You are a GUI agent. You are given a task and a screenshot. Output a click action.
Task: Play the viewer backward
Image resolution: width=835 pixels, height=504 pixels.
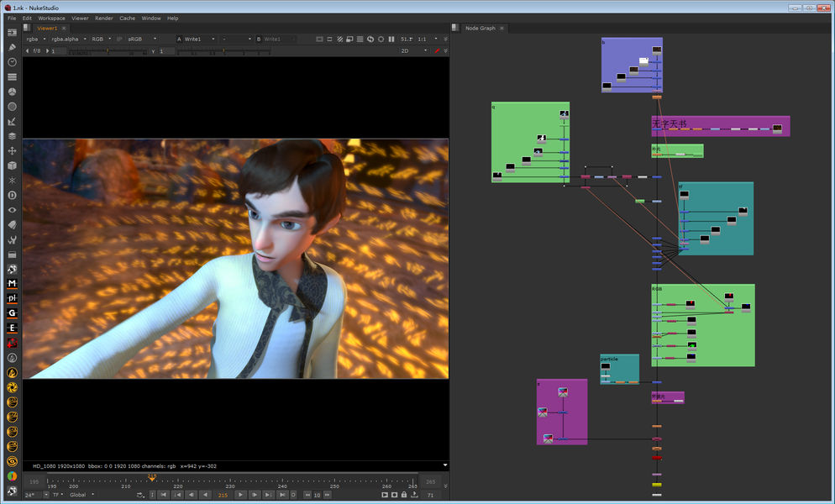point(205,495)
